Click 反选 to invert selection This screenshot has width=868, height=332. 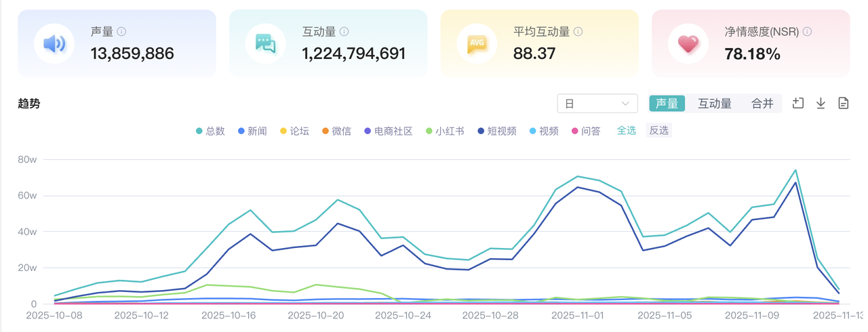point(658,130)
